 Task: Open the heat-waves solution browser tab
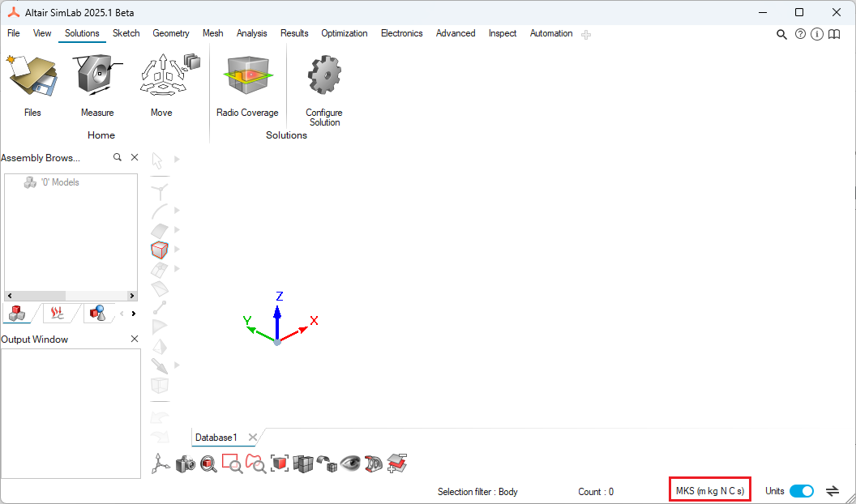point(58,313)
